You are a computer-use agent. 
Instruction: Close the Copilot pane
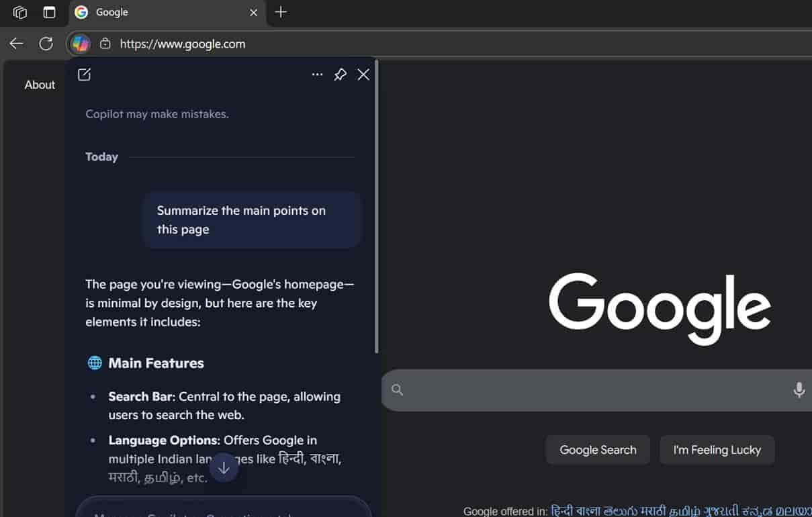tap(363, 75)
